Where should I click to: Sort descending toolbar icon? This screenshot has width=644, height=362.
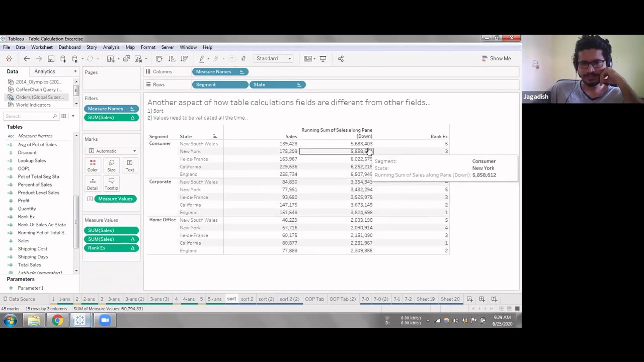point(184,59)
